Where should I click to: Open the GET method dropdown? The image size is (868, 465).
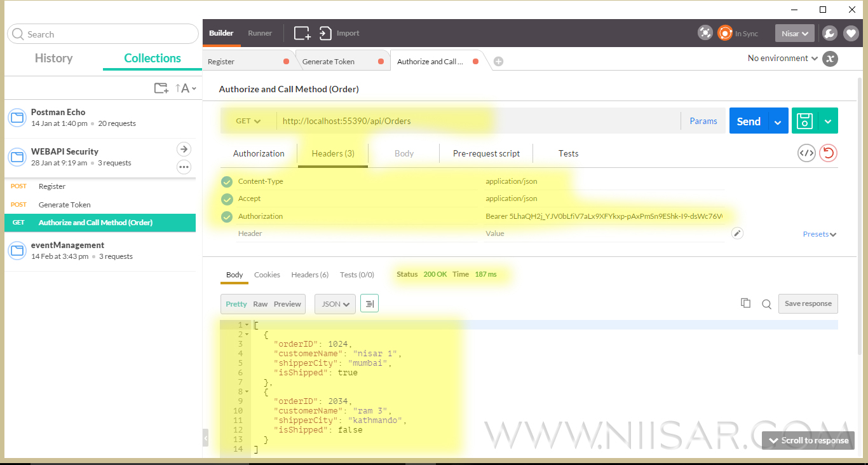tap(248, 121)
